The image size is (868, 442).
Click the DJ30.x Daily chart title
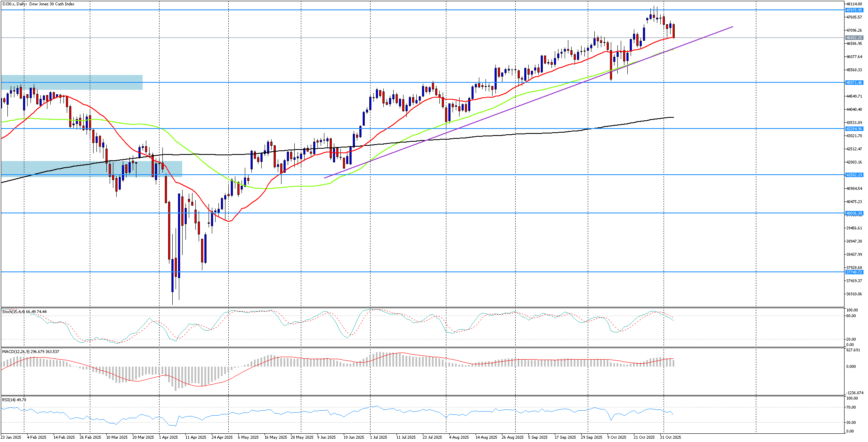(x=38, y=4)
